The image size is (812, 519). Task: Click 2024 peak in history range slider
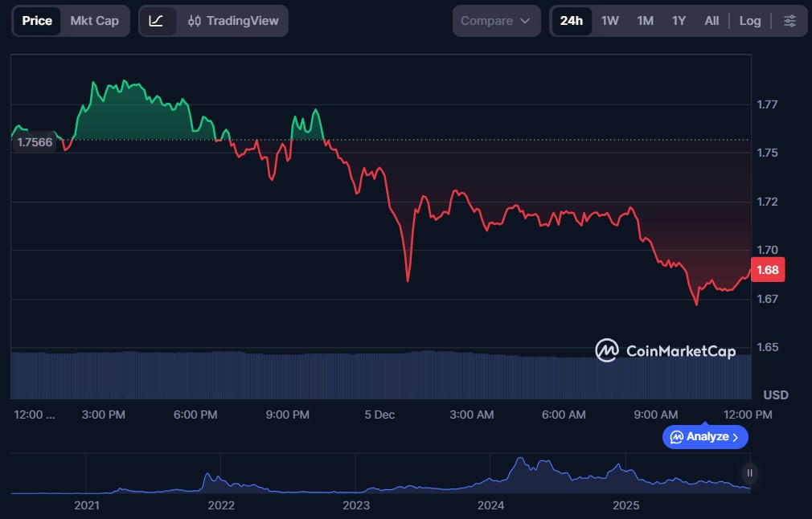(521, 464)
